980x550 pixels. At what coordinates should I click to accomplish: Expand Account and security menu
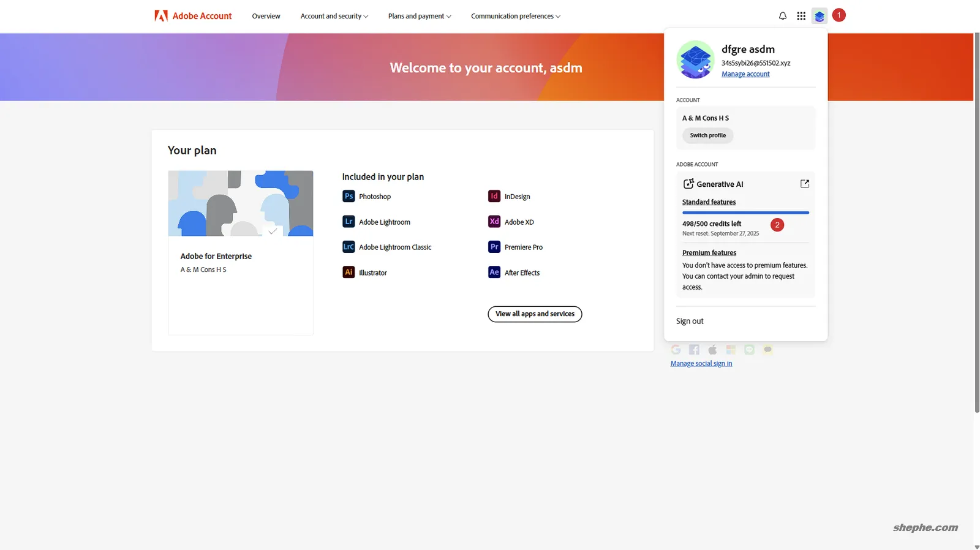(x=334, y=17)
